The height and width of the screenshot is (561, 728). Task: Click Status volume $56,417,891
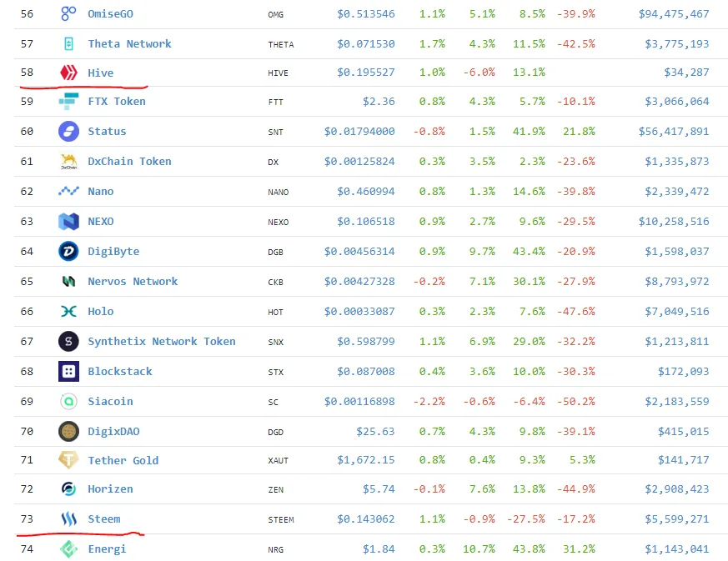point(674,132)
